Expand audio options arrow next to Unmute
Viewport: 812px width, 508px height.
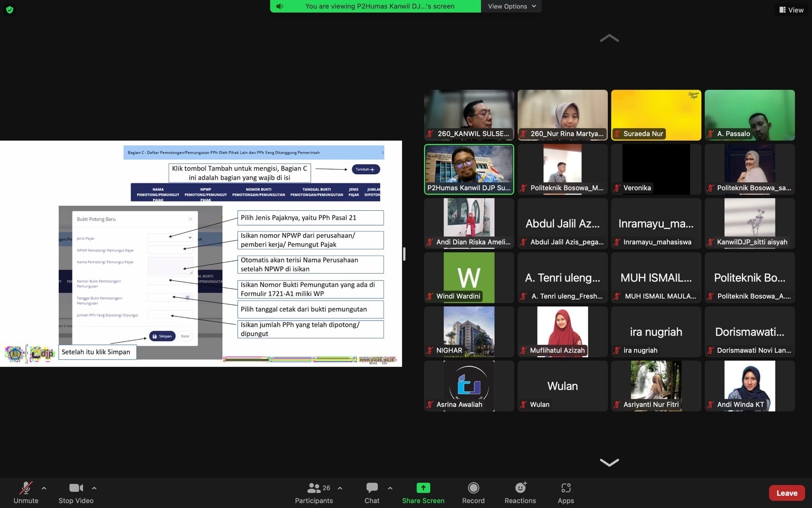(44, 488)
